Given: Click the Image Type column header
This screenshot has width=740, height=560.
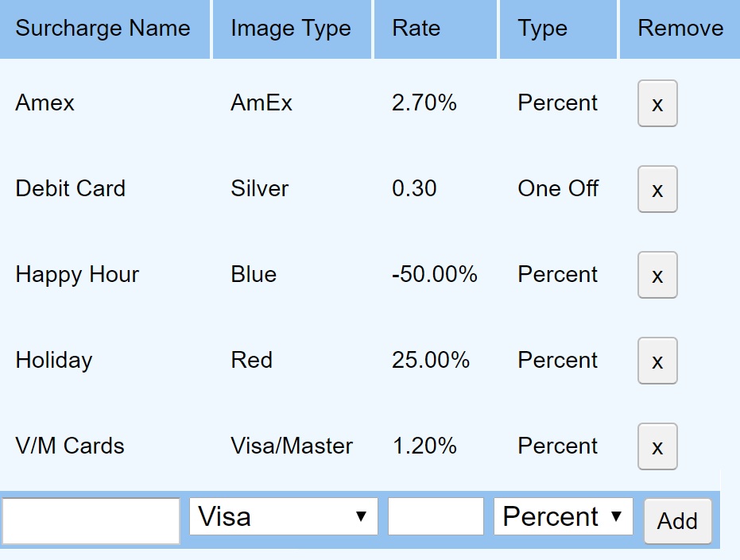Looking at the screenshot, I should [x=290, y=29].
